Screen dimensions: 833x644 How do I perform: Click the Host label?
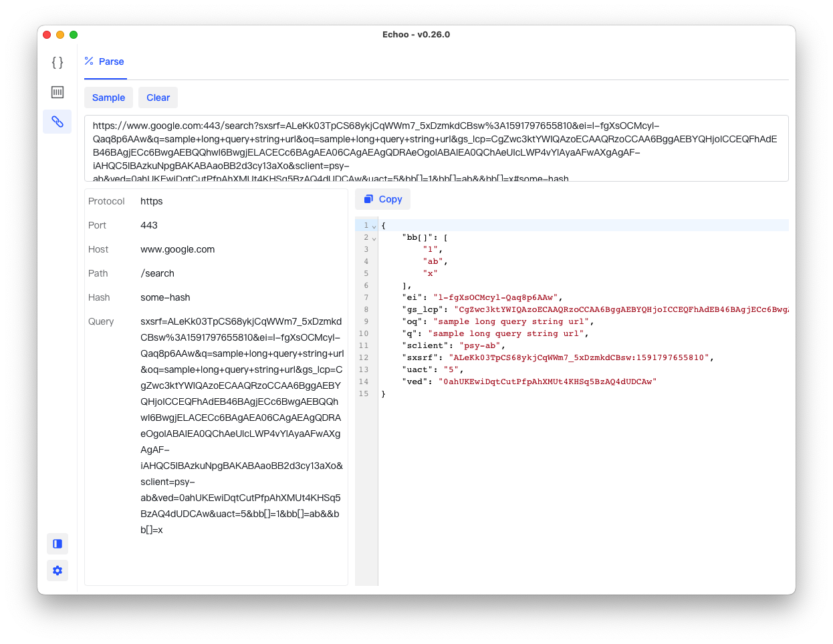[x=98, y=249]
